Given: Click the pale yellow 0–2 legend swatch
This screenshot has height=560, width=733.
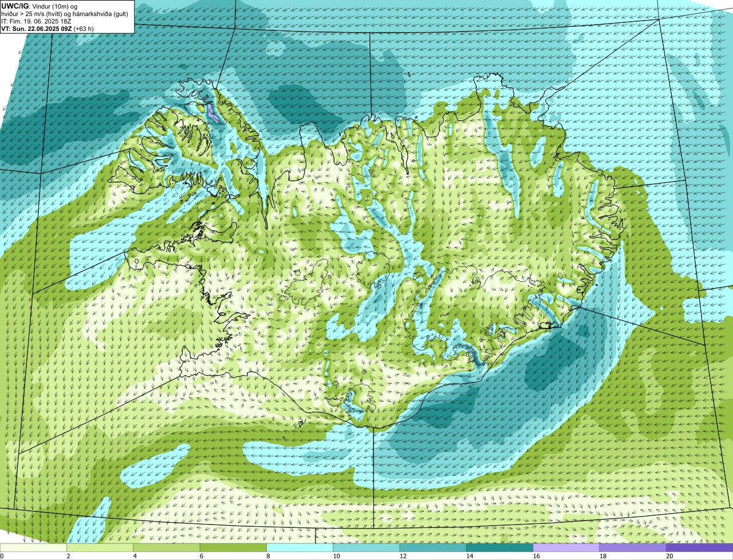Looking at the screenshot, I should click(x=34, y=547).
